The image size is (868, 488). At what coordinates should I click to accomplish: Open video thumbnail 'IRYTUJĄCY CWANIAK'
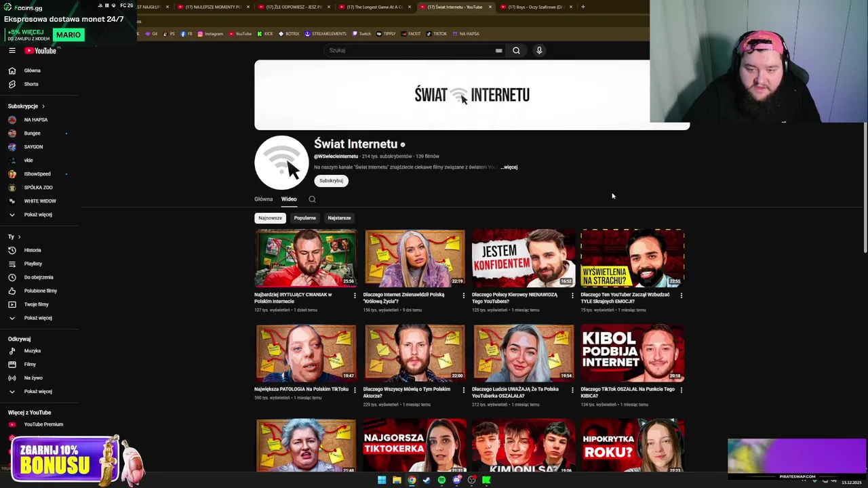(x=306, y=258)
